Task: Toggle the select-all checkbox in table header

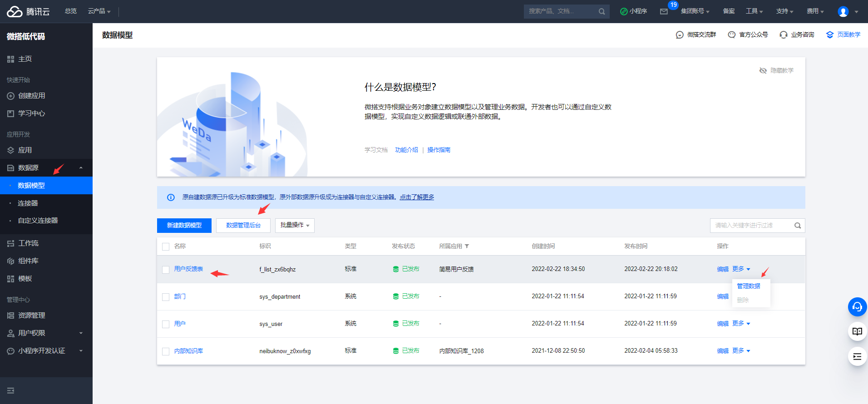Action: point(166,246)
